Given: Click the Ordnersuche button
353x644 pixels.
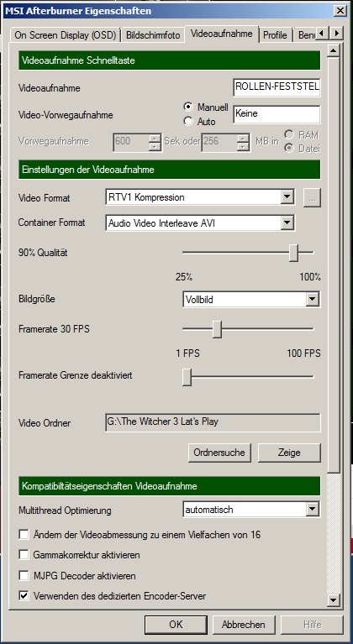Looking at the screenshot, I should click(219, 453).
